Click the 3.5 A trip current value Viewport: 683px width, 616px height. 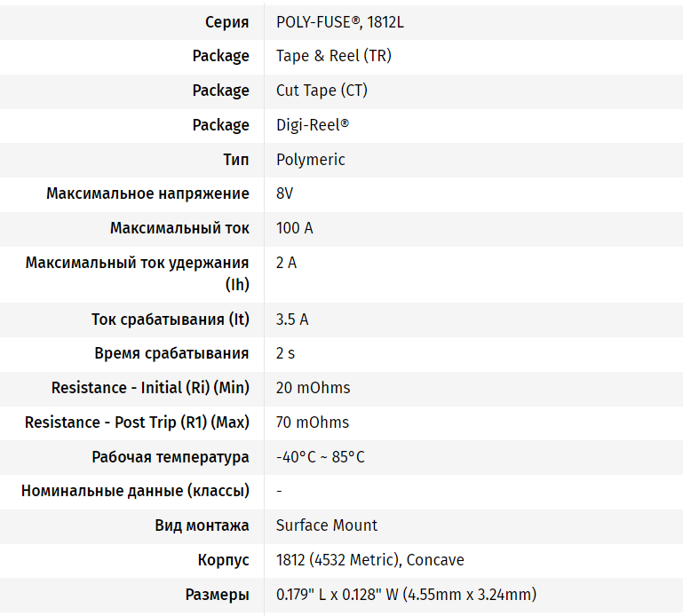(x=292, y=319)
